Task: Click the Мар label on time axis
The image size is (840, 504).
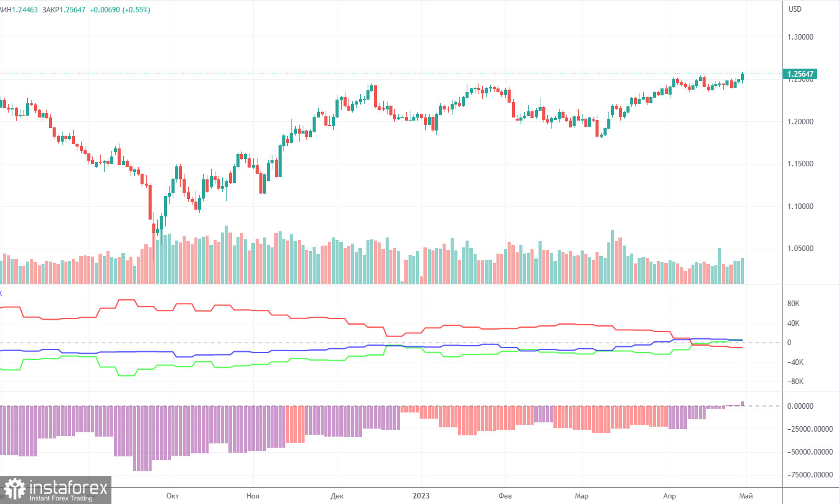Action: tap(582, 496)
